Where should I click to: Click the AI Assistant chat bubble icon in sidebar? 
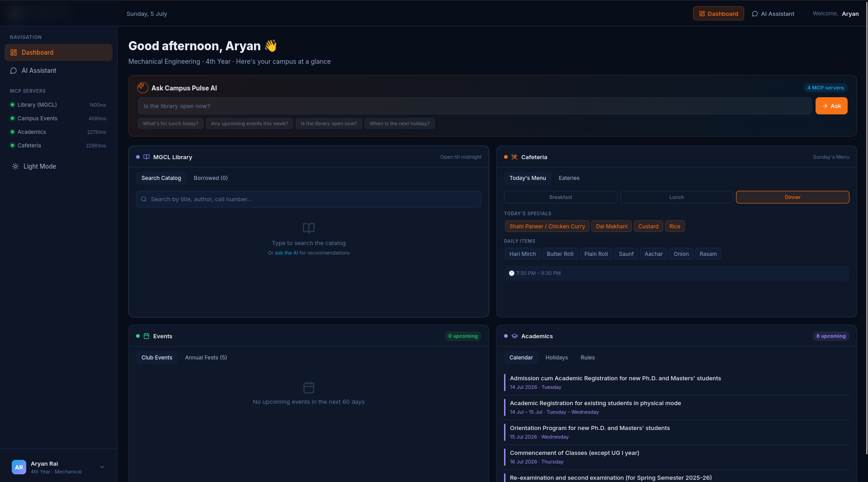click(x=14, y=71)
